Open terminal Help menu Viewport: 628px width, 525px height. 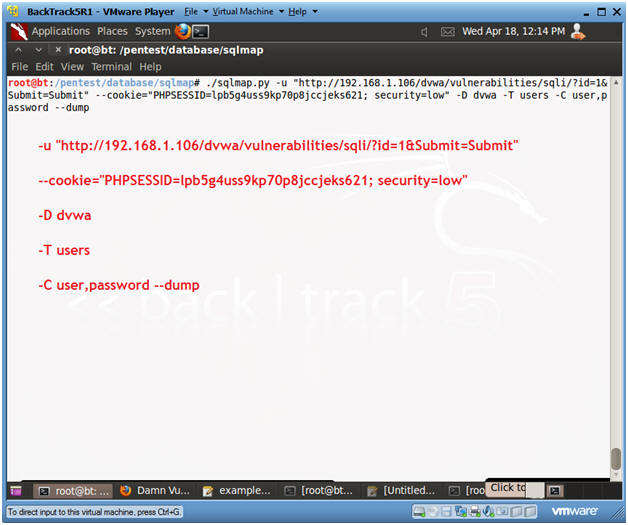(x=150, y=67)
